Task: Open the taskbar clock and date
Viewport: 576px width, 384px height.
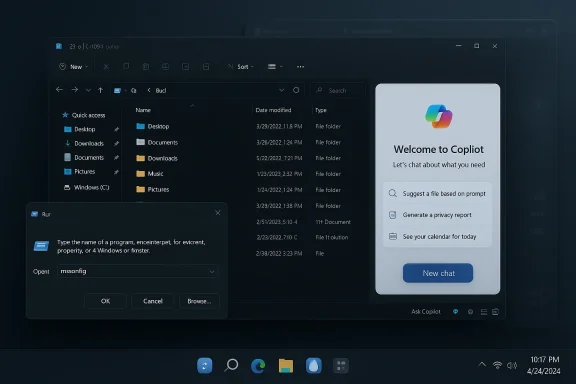Action: [544, 365]
